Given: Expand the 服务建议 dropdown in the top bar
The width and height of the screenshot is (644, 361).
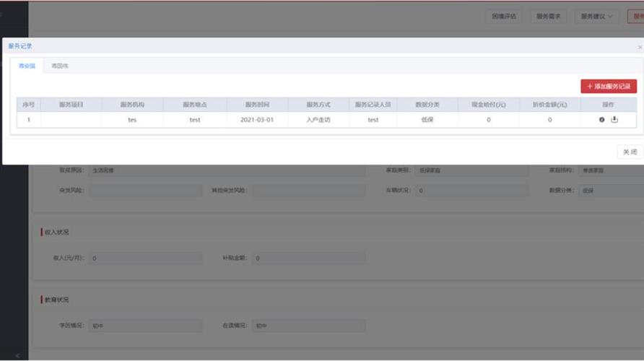Looking at the screenshot, I should [596, 16].
